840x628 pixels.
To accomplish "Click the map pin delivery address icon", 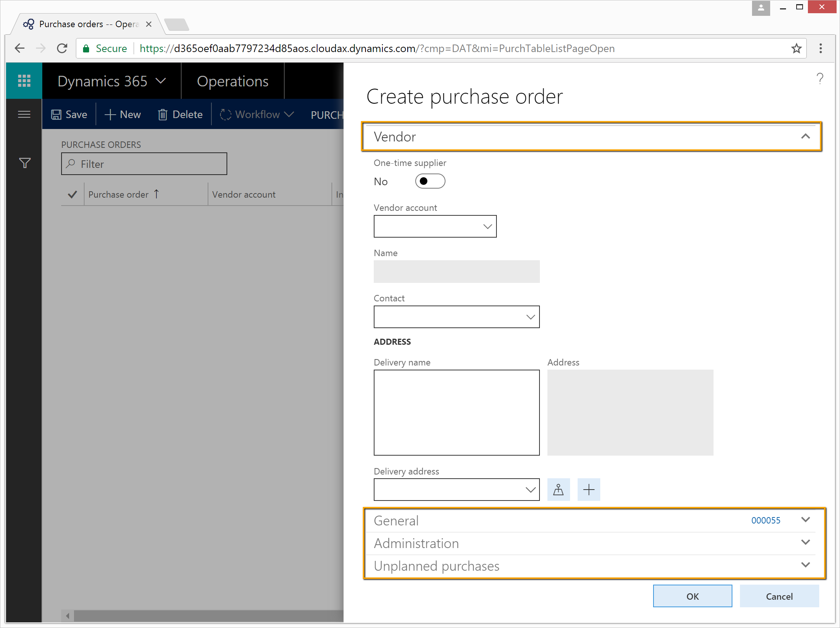I will click(x=558, y=490).
